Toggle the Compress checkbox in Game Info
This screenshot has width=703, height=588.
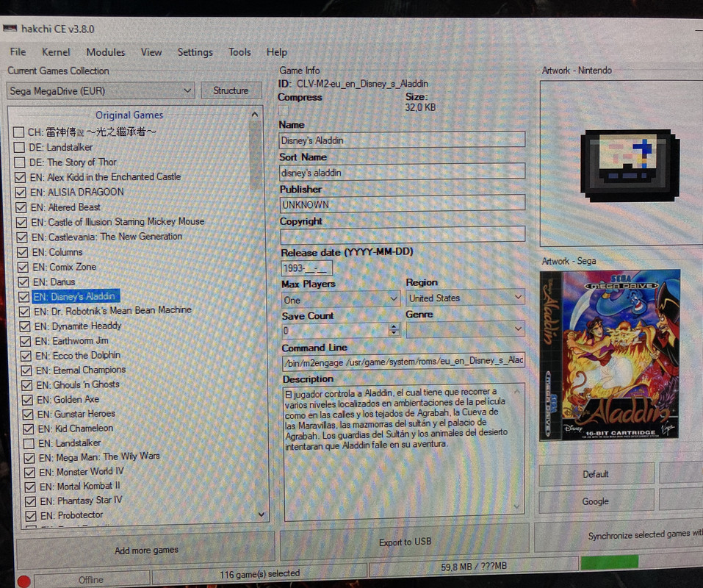tap(284, 110)
